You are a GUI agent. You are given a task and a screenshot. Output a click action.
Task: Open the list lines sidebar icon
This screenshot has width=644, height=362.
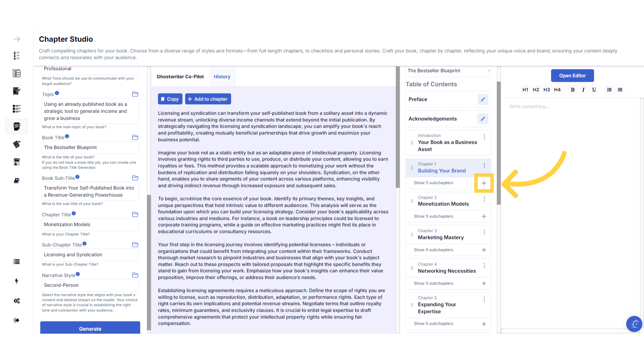pos(17,262)
